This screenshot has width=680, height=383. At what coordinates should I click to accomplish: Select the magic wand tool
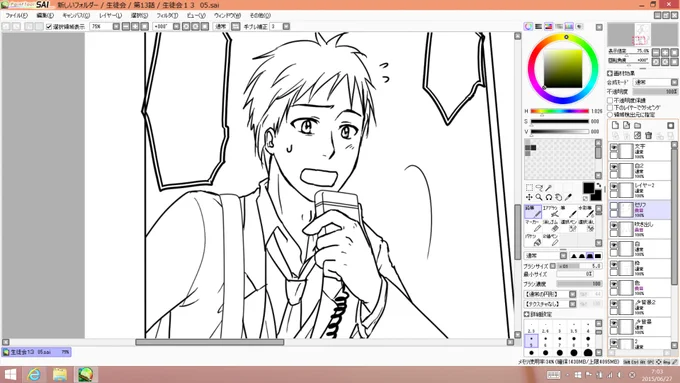click(549, 187)
